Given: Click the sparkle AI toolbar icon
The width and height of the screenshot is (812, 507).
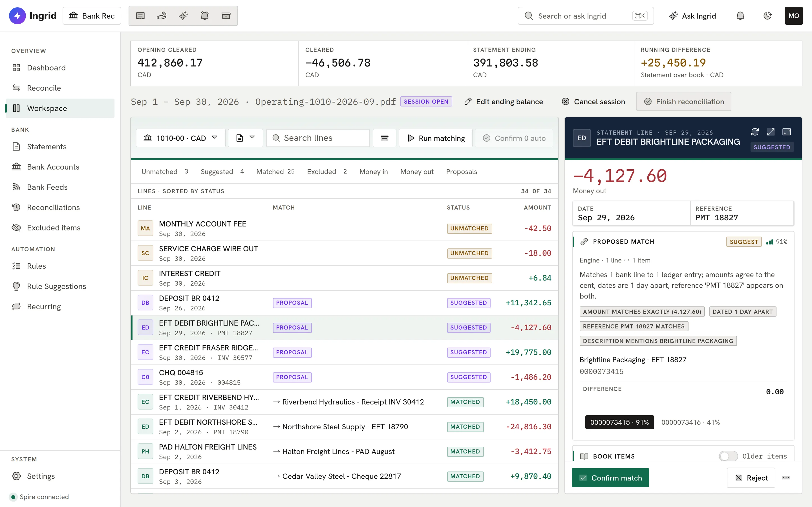Looking at the screenshot, I should (183, 16).
